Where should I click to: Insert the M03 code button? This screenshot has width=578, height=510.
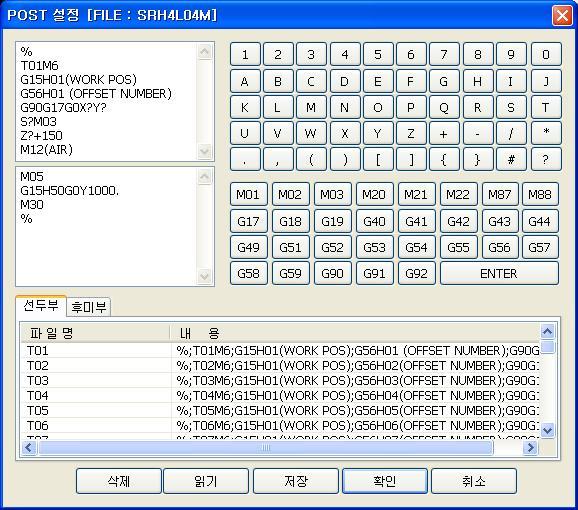[x=332, y=194]
